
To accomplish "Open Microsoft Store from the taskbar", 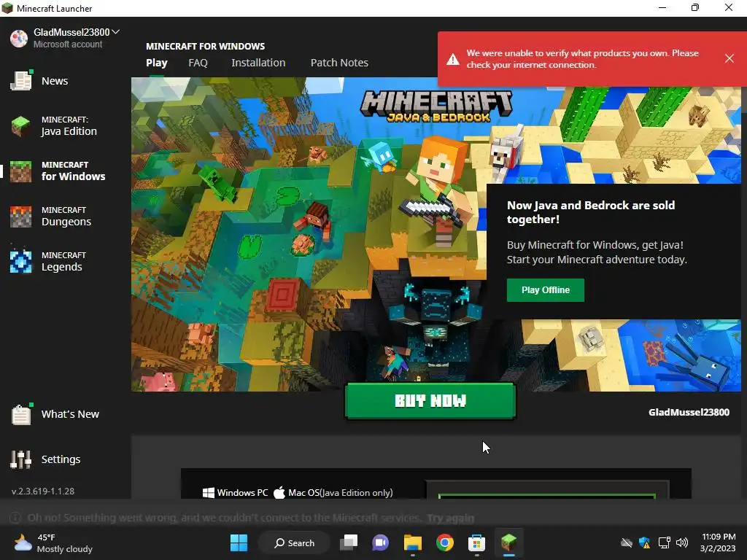I will 476,542.
